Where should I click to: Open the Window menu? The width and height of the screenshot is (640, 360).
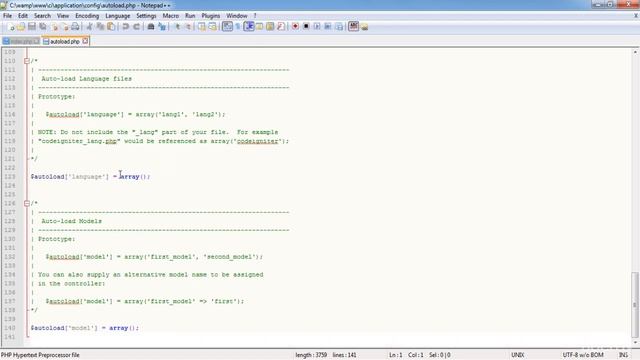pos(237,16)
